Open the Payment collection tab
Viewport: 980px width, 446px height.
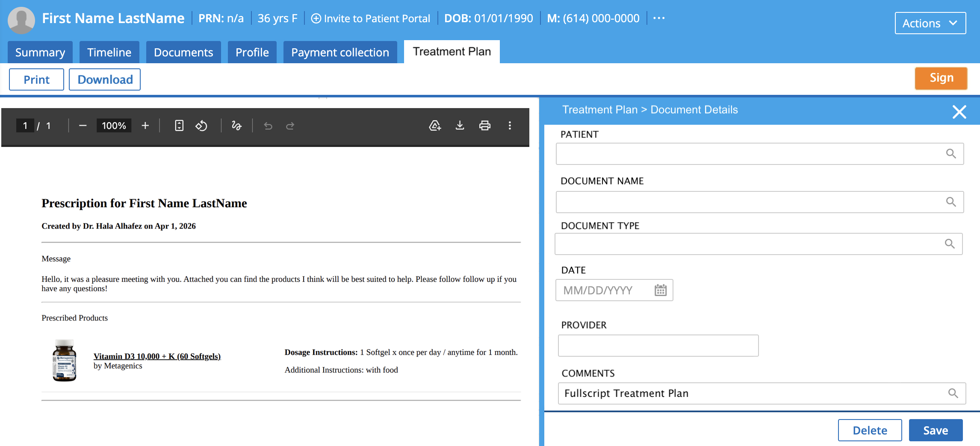(x=340, y=52)
